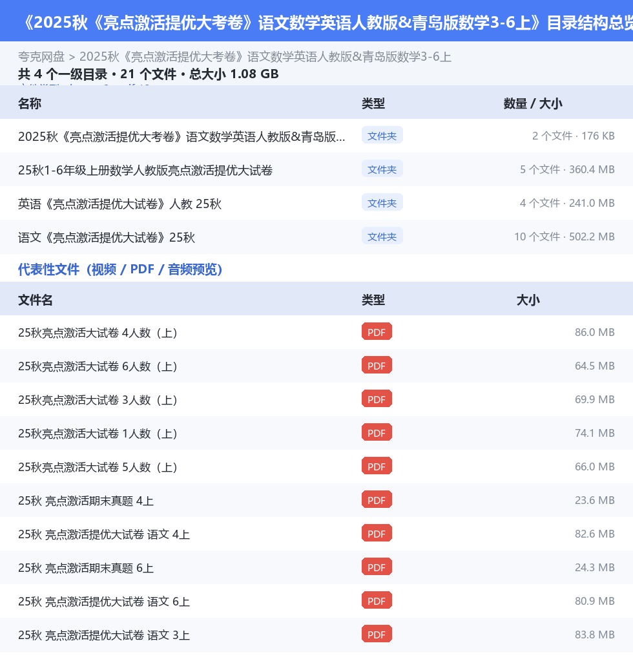
Task: Click the 代表性文件（视频 / PDF / 音频预览）heading
Action: tap(120, 269)
